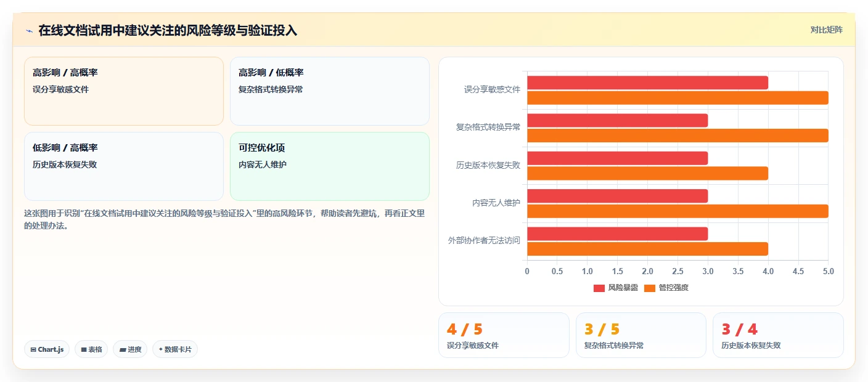The height and width of the screenshot is (382, 868).
Task: Click the 进度 tag chip
Action: click(x=130, y=349)
